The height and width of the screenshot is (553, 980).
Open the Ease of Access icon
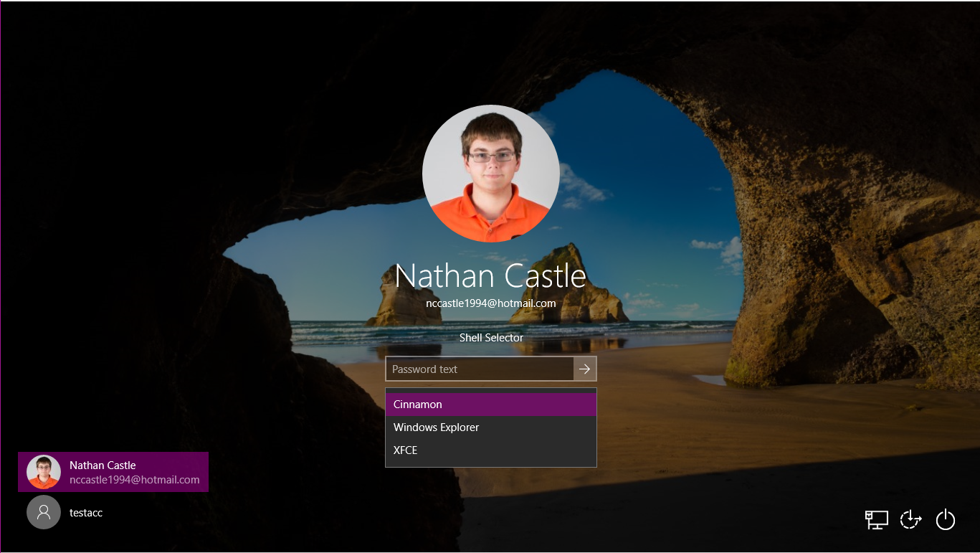(910, 519)
